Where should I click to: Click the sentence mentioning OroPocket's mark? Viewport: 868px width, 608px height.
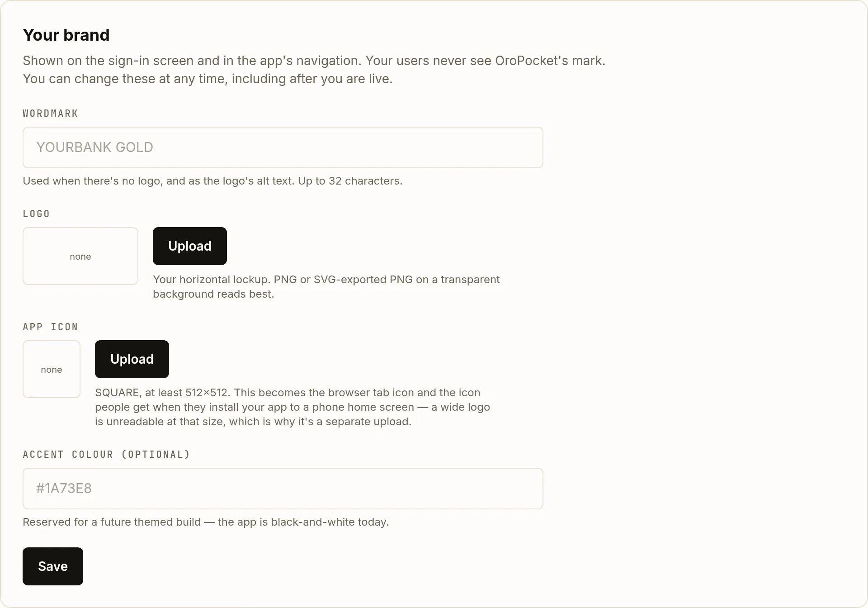485,61
